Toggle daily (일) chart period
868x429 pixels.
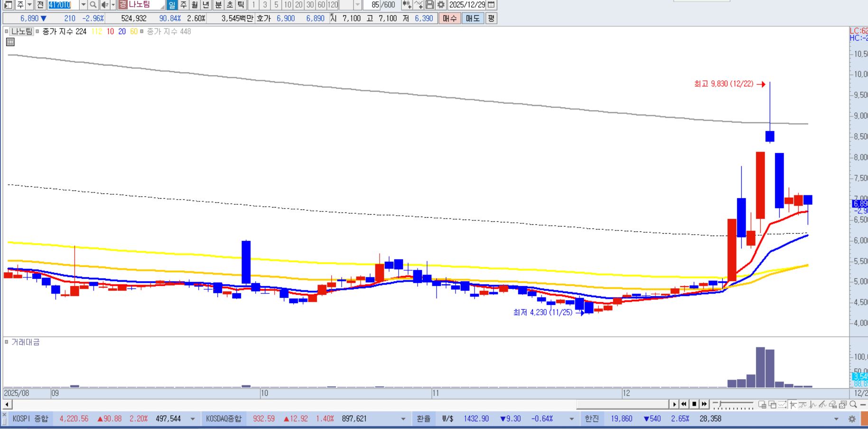click(x=172, y=5)
